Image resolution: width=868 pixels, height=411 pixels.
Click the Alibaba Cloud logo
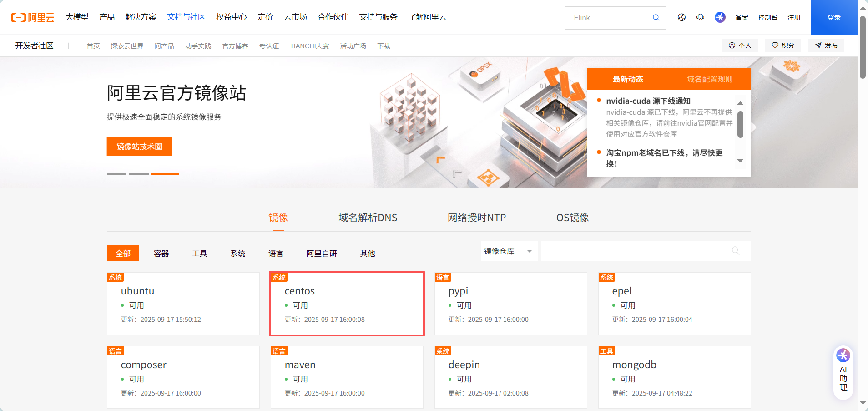coord(32,17)
